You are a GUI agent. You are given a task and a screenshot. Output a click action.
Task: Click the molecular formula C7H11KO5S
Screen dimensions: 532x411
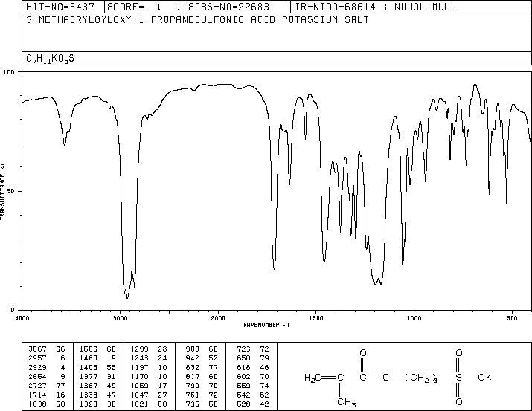[x=50, y=59]
